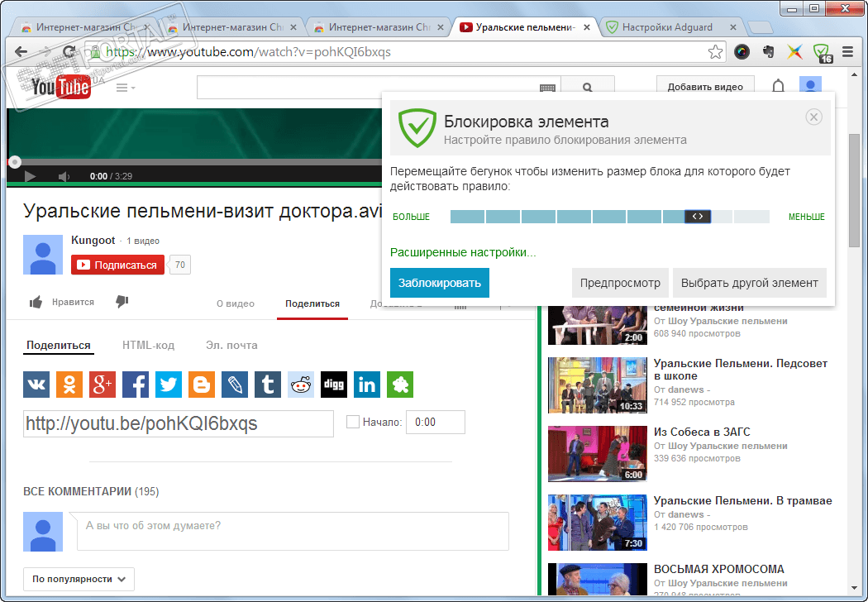Click the YouTube logo
Viewport: 868px width, 602px height.
pos(61,87)
